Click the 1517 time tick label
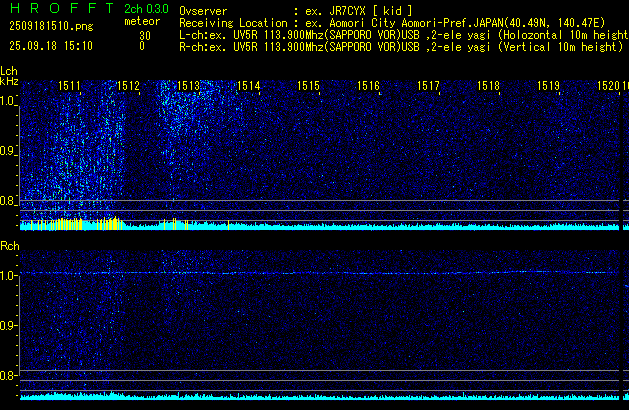629x410 pixels. pyautogui.click(x=428, y=87)
